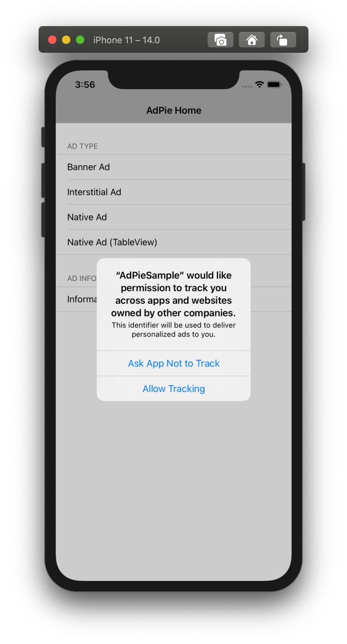Click the rotate device icon
Image resolution: width=347 pixels, height=644 pixels.
283,40
